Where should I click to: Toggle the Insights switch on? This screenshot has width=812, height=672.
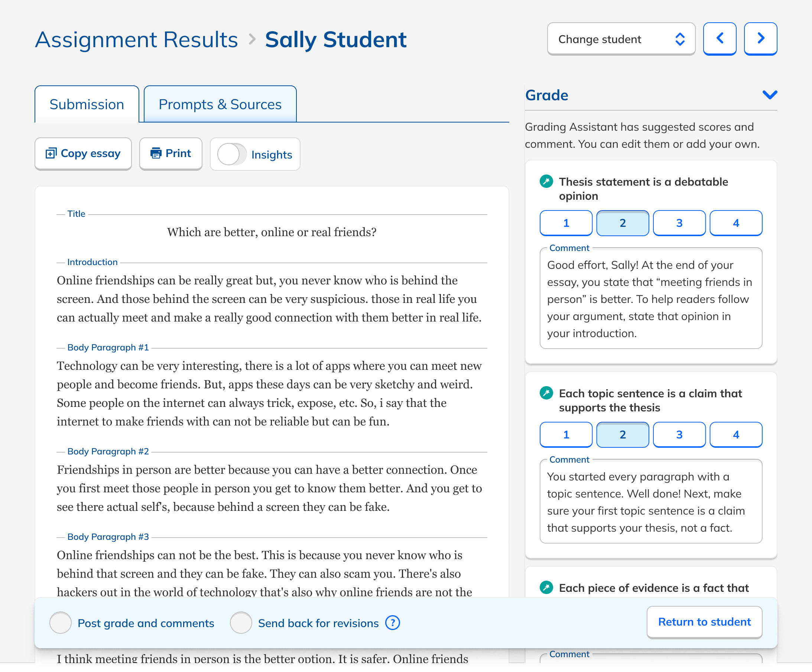pyautogui.click(x=232, y=154)
